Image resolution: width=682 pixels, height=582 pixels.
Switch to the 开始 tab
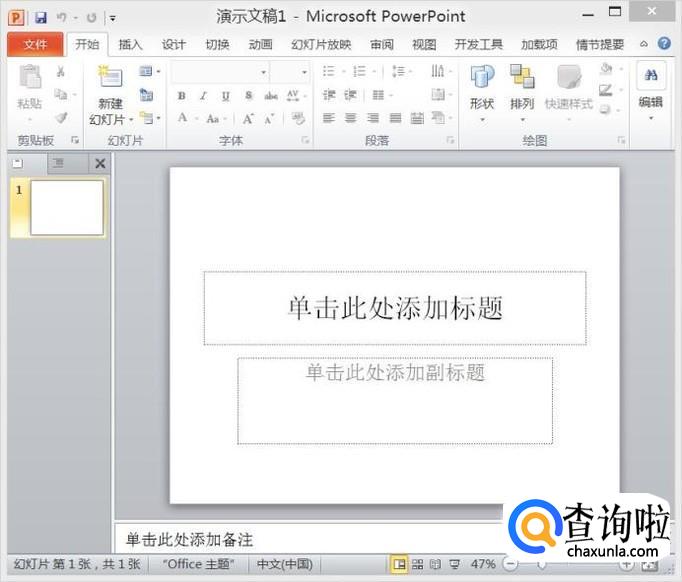87,44
